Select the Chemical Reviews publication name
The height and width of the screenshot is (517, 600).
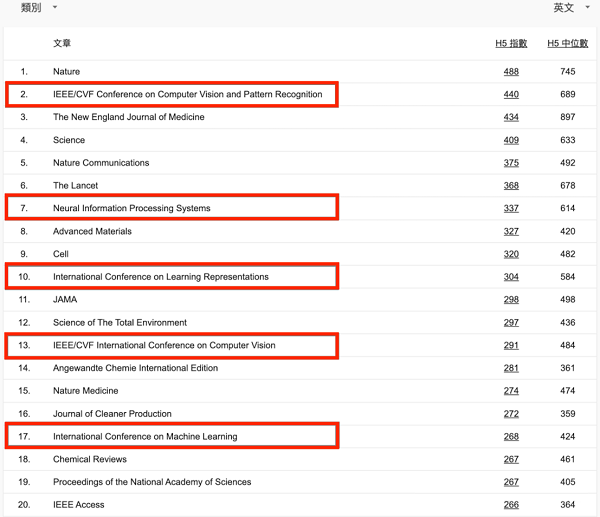(x=90, y=460)
